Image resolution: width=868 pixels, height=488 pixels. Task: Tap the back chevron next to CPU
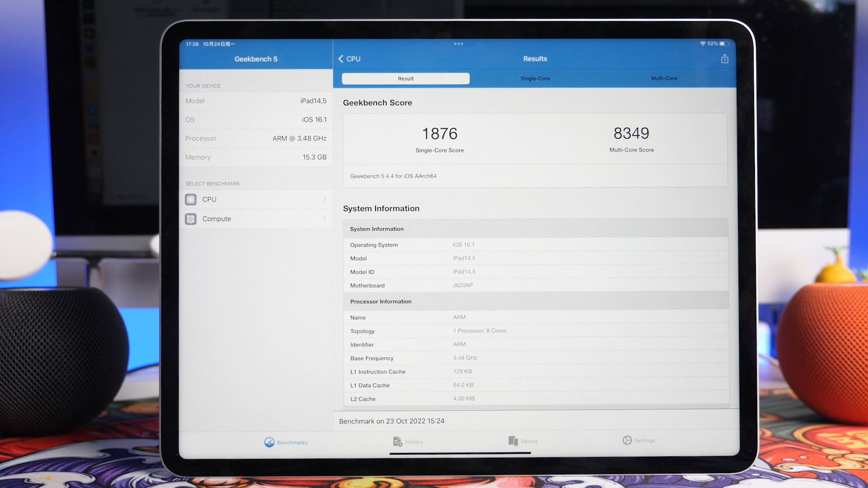(x=341, y=59)
